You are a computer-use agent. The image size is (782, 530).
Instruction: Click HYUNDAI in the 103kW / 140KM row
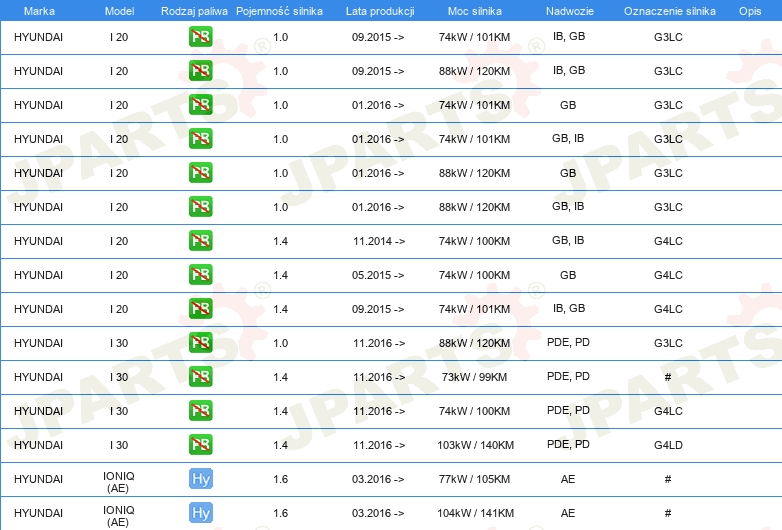[x=38, y=445]
